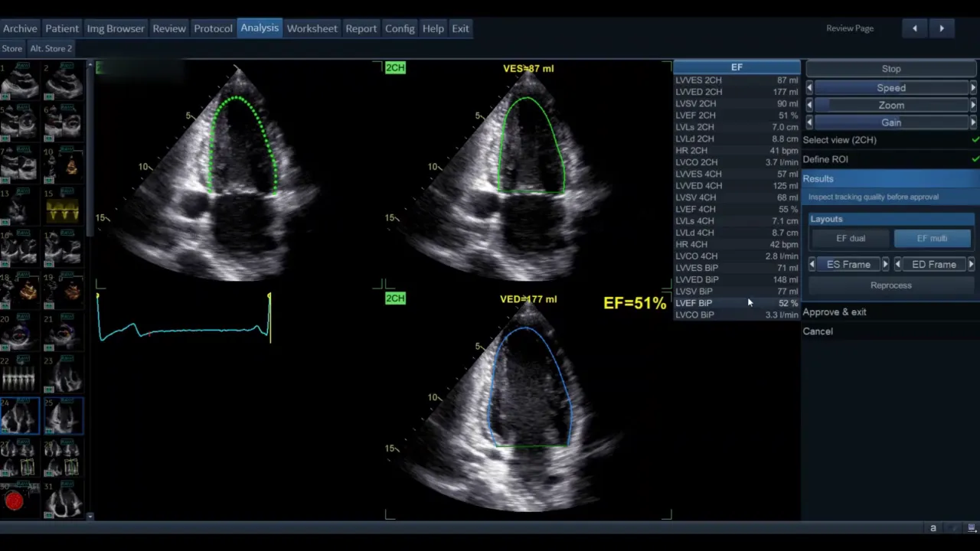The width and height of the screenshot is (980, 551).
Task: Stop the cine loop playback
Action: pos(891,69)
